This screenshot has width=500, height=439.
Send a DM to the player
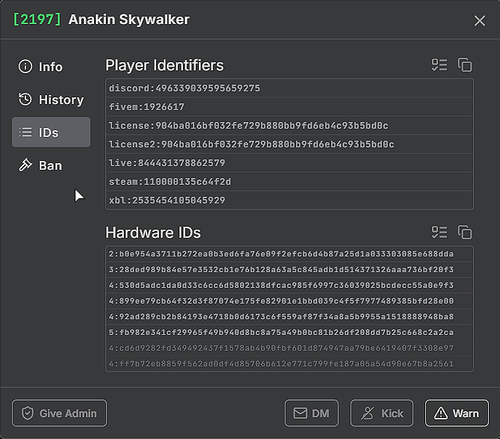312,413
